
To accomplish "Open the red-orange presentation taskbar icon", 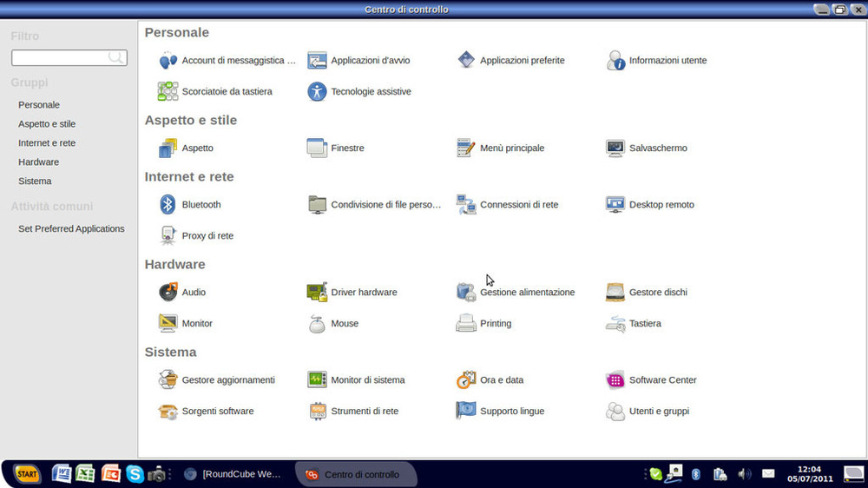I will click(111, 474).
